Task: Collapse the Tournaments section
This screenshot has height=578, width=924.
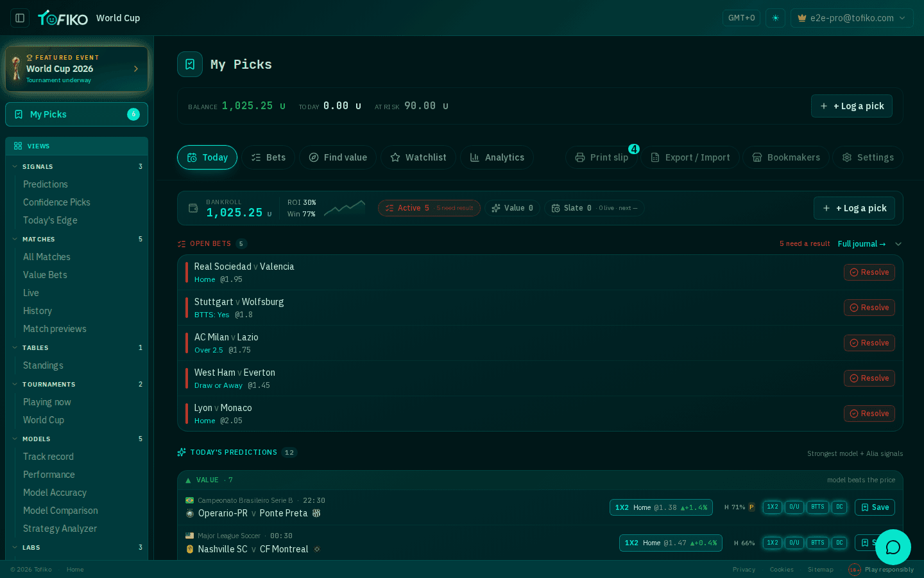Action: tap(15, 384)
